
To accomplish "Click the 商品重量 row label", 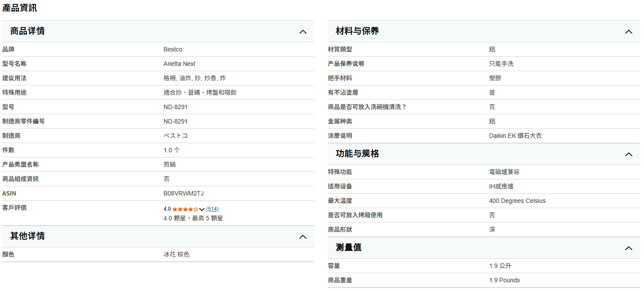I will pos(340,280).
